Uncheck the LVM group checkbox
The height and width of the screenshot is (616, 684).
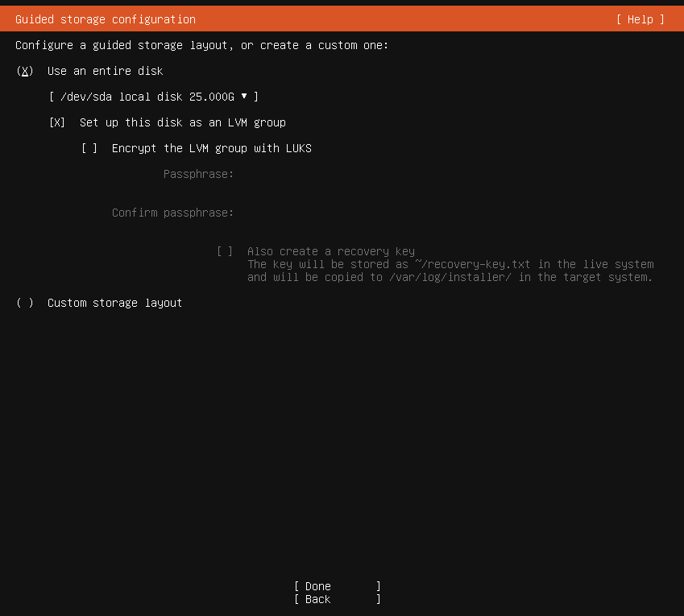pyautogui.click(x=57, y=122)
